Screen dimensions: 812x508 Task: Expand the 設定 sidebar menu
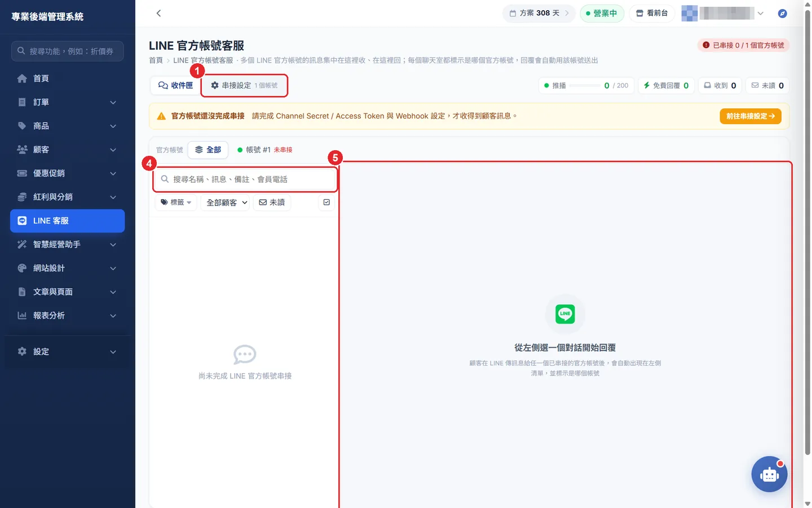click(67, 352)
